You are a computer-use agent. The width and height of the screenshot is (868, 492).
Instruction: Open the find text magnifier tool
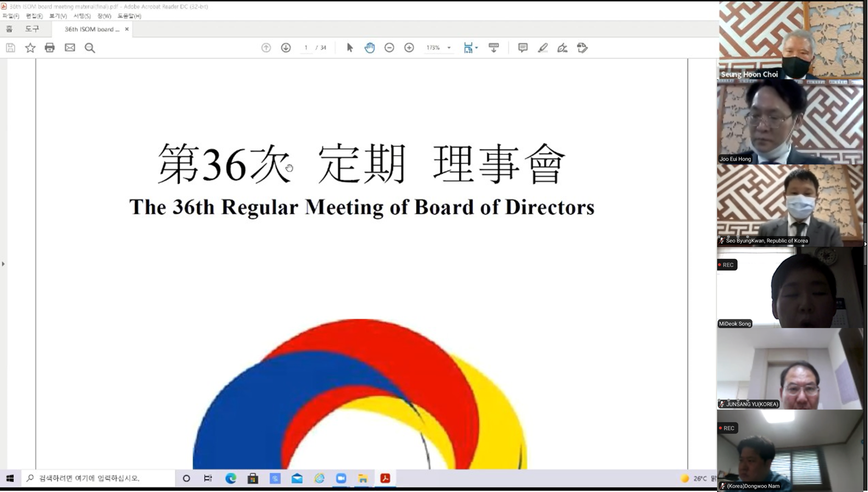90,48
